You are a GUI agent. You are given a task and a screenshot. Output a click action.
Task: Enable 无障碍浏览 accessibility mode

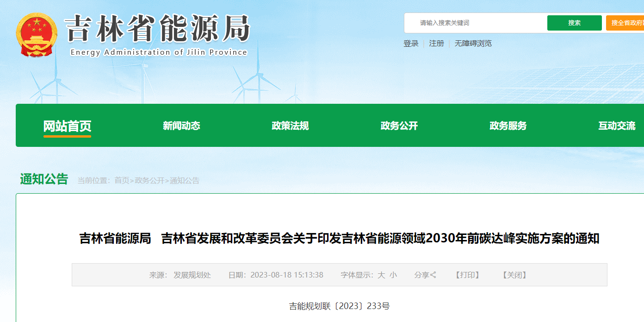[x=473, y=44]
